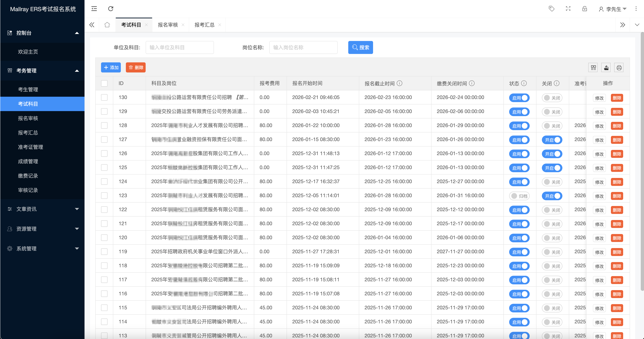This screenshot has height=339, width=644.
Task: Open the column filter icon above table
Action: [593, 68]
